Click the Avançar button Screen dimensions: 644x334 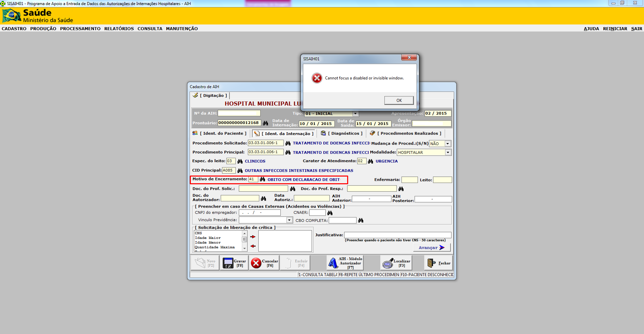click(432, 248)
